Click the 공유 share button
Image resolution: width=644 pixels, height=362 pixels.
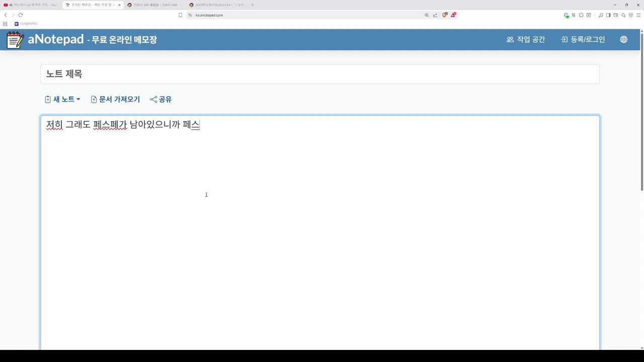tap(161, 100)
